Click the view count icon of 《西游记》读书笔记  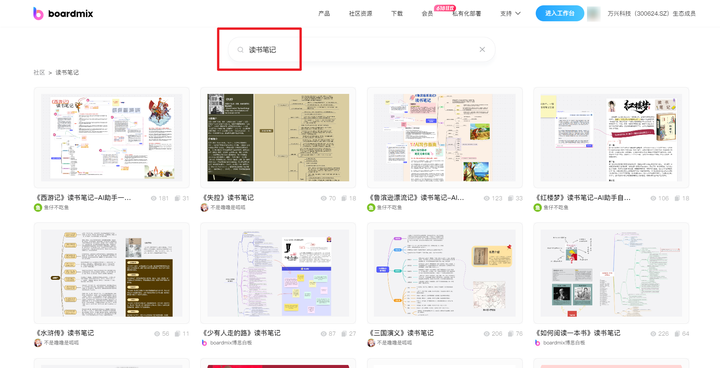tap(154, 198)
